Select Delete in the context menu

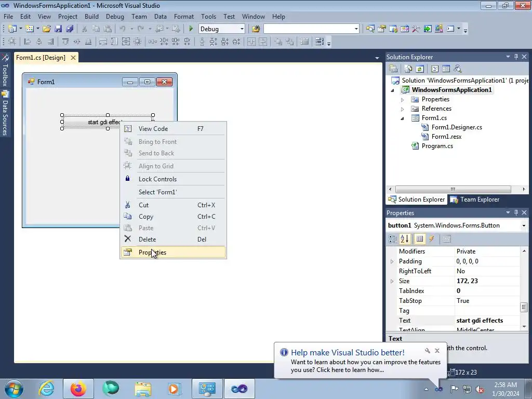[x=173, y=239]
